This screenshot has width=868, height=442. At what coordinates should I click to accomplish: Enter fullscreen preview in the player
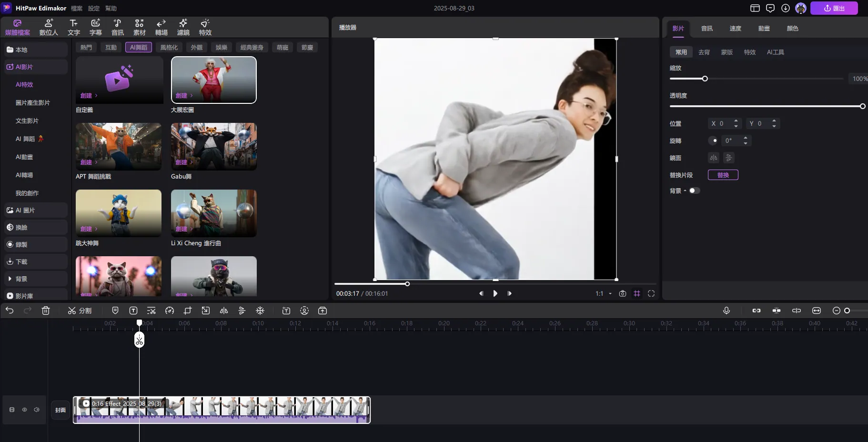coord(651,293)
